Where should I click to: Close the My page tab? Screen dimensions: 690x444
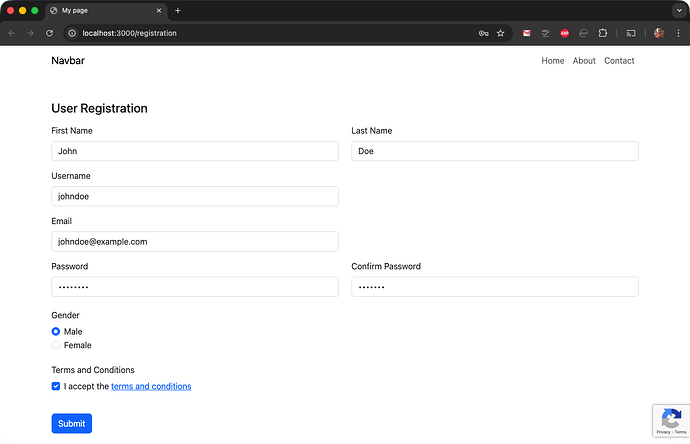point(159,11)
